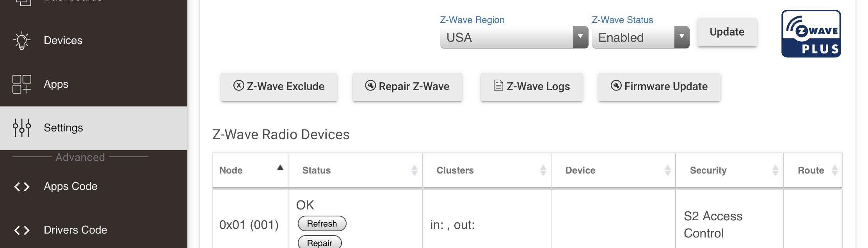Screen dimensions: 868x248
Task: Start Z-Wave Exclude mode
Action: (279, 87)
